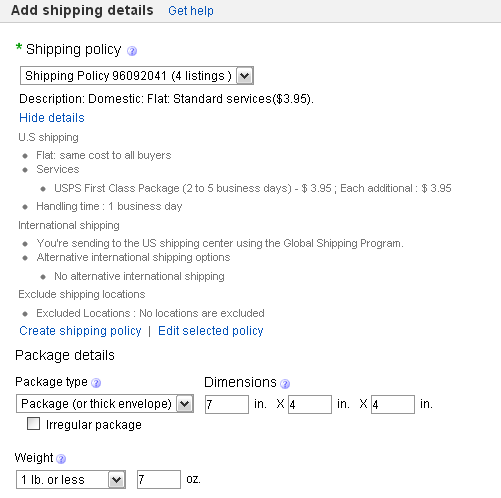Image resolution: width=501 pixels, height=498 pixels.
Task: Click the Get help link
Action: pyautogui.click(x=191, y=11)
